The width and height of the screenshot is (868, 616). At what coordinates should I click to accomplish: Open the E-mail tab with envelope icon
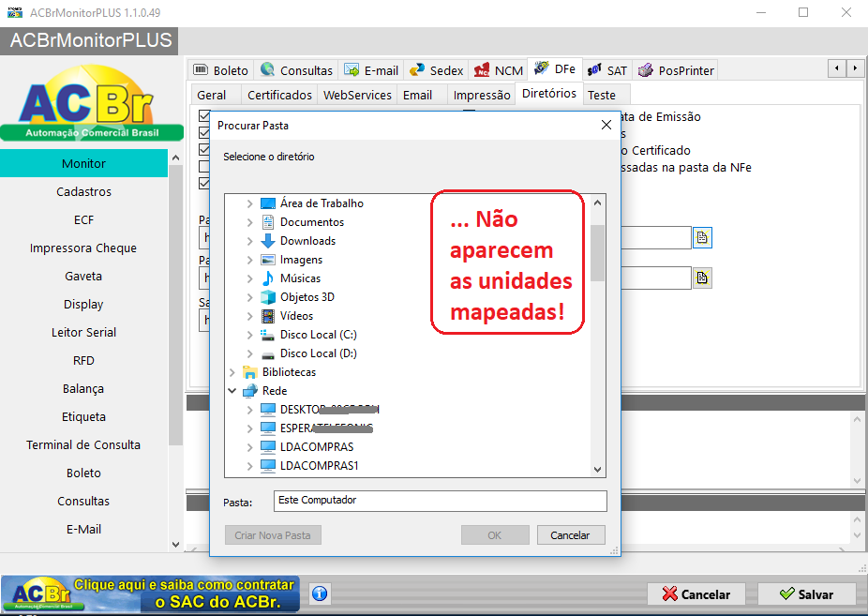point(371,70)
